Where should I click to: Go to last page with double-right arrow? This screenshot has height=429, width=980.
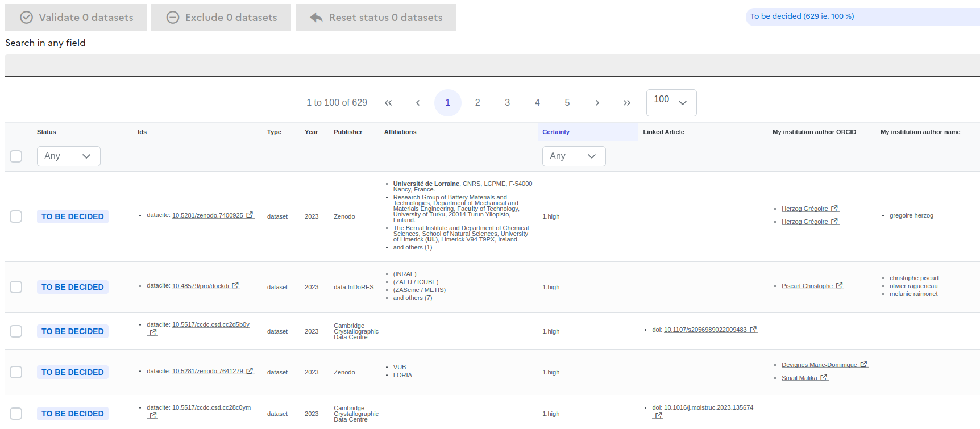pos(626,103)
